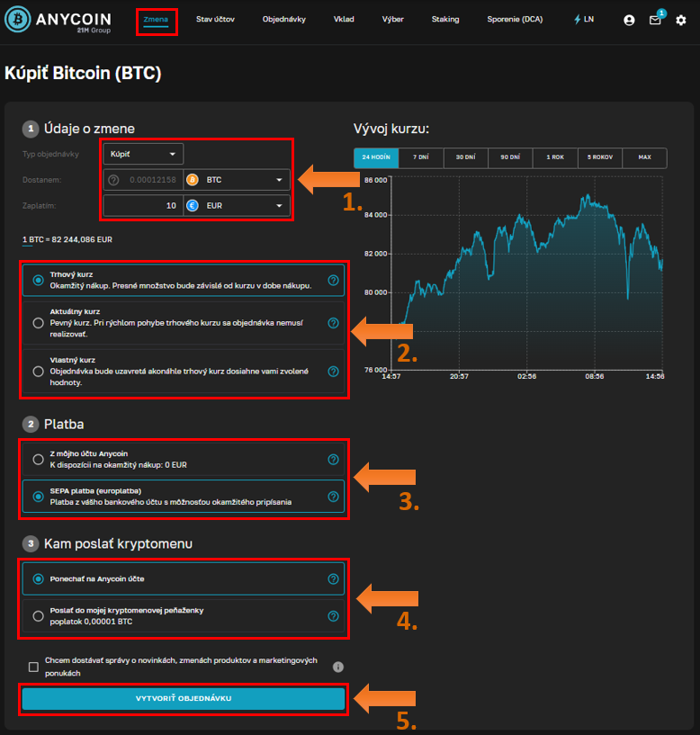Expand the BTC currency dropdown
Screen dimensions: 700x735
click(x=237, y=180)
